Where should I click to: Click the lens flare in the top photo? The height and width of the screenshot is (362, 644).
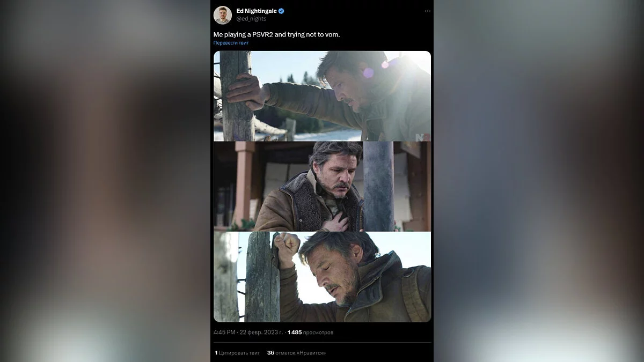point(368,72)
